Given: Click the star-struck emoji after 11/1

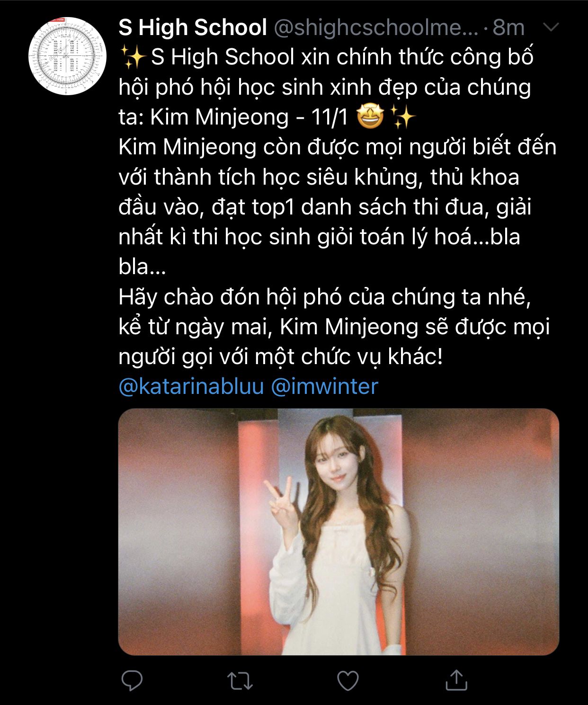Looking at the screenshot, I should [x=370, y=116].
